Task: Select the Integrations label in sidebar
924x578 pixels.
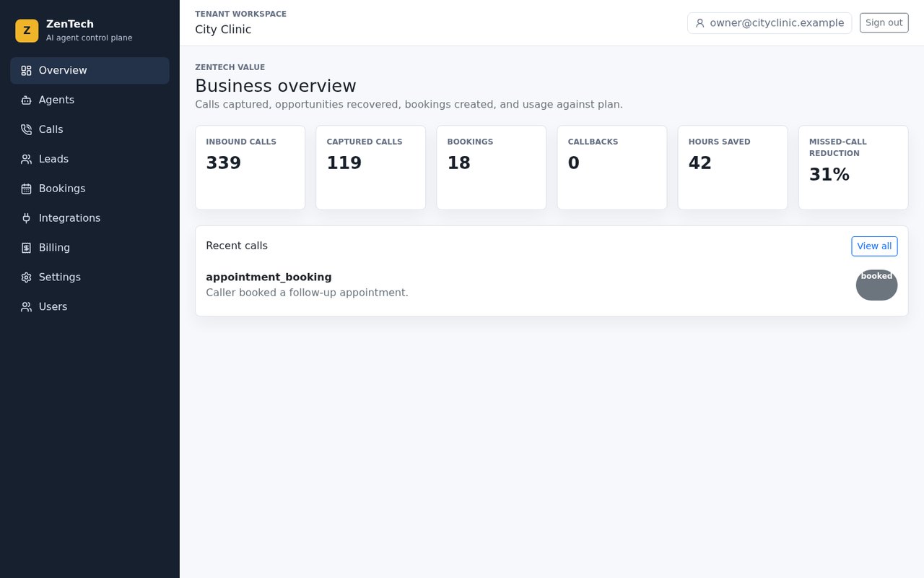Action: 69,219
